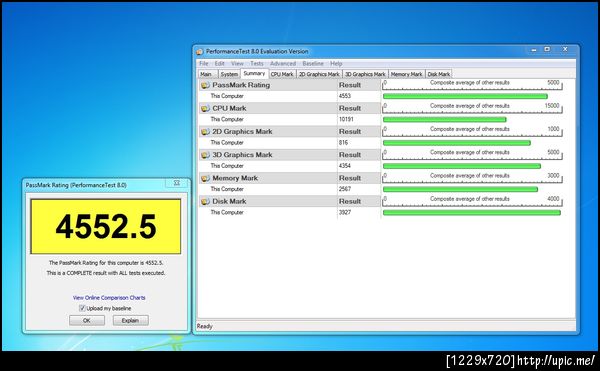Click the 3D Graphics Mark heading text

242,155
